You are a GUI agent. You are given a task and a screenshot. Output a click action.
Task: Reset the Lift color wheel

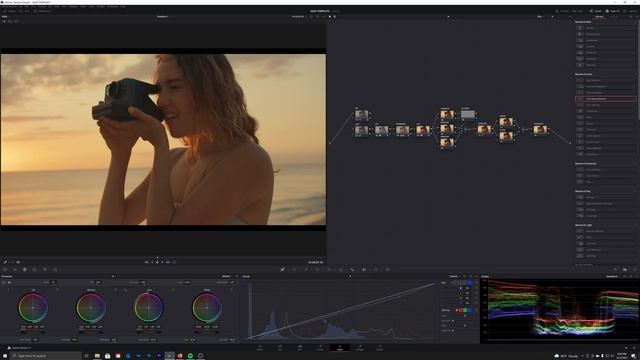(57, 289)
